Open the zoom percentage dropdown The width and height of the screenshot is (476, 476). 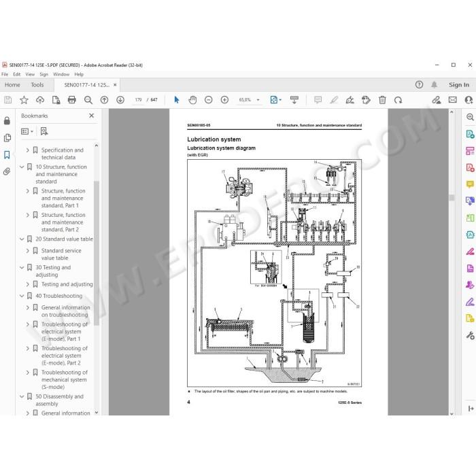click(258, 100)
